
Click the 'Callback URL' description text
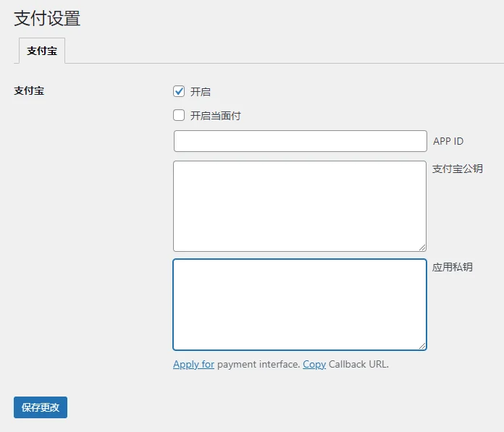click(x=358, y=365)
